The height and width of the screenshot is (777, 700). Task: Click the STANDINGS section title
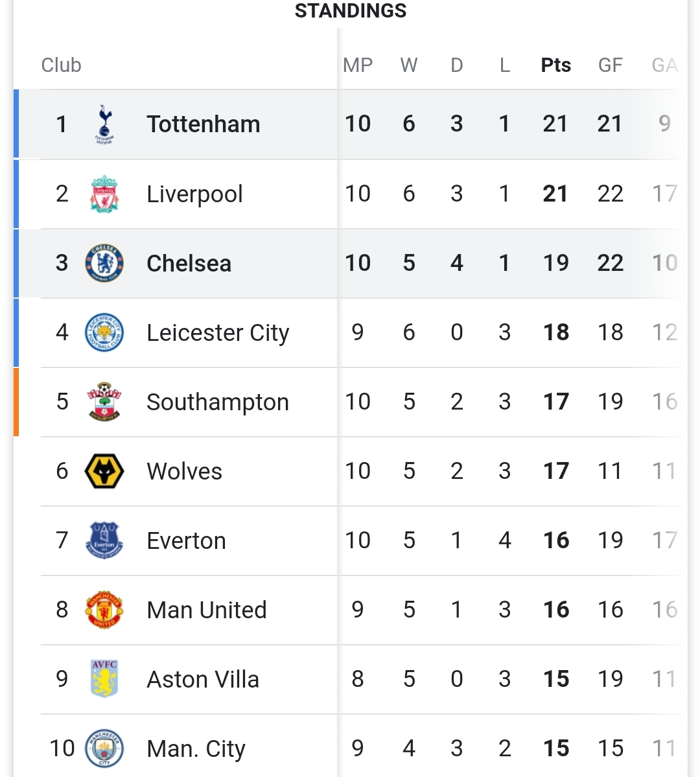(351, 10)
